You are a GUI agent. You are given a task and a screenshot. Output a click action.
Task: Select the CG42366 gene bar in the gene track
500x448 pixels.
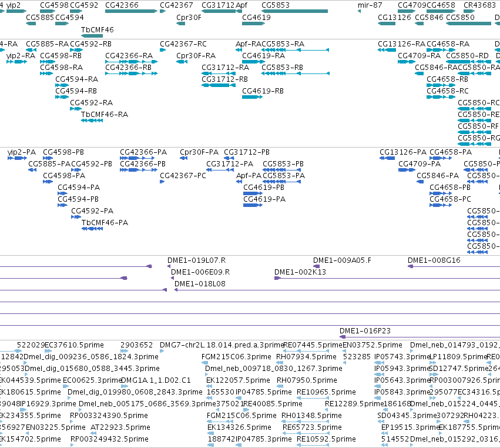pyautogui.click(x=132, y=11)
